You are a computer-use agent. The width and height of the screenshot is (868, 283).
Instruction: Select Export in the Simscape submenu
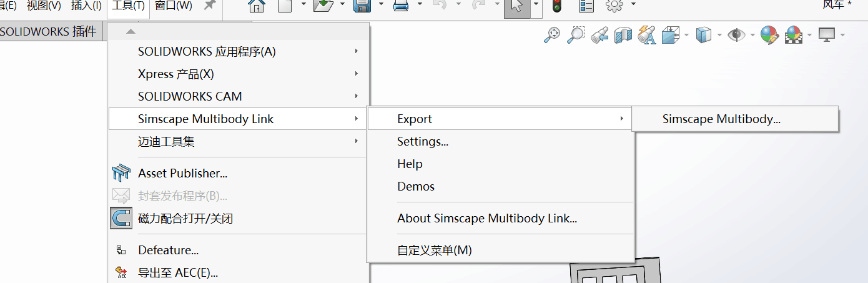click(x=500, y=119)
